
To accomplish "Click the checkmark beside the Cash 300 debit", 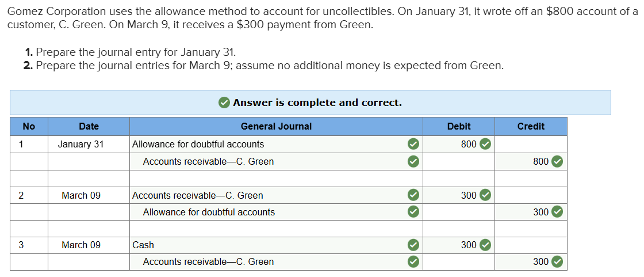I will click(x=486, y=245).
